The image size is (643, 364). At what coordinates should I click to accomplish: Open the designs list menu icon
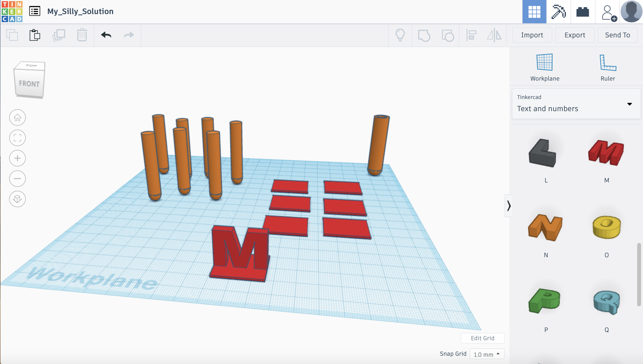35,11
